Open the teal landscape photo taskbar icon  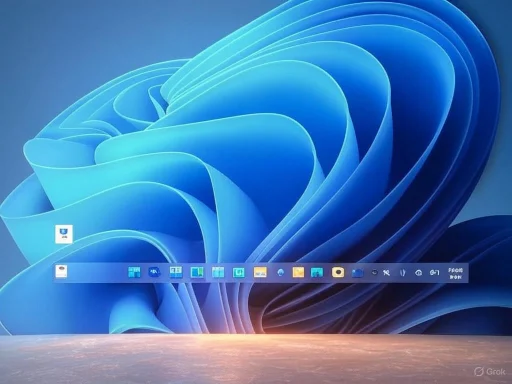coord(317,272)
